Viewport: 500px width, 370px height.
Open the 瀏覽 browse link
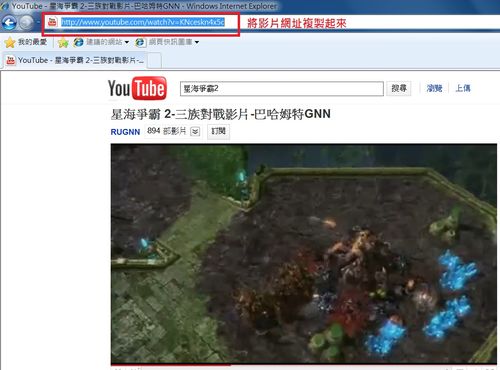coord(434,88)
